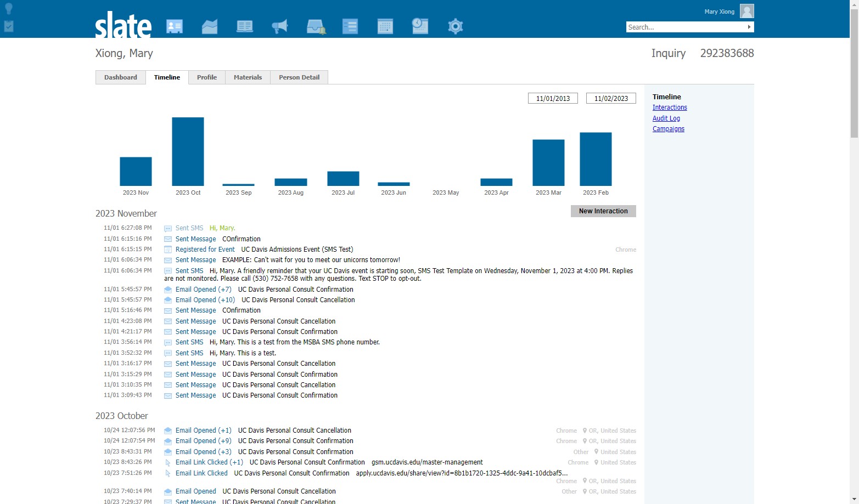Switch to the Dashboard tab

(121, 77)
